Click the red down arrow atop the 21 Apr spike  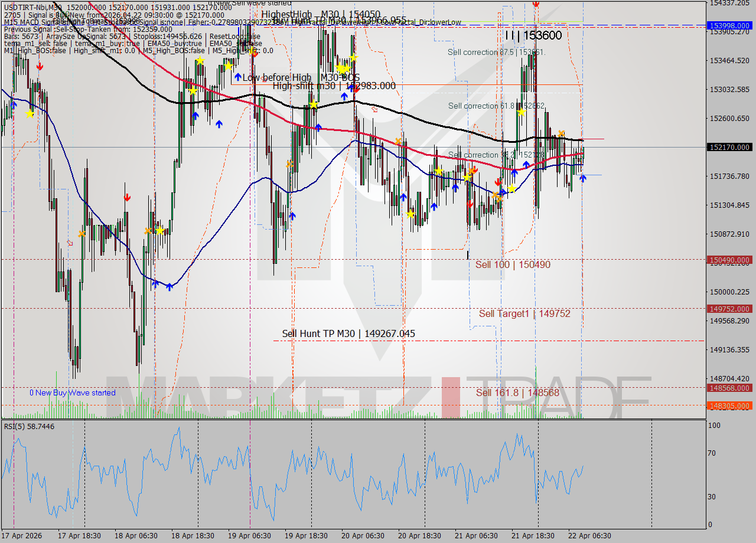tap(536, 5)
